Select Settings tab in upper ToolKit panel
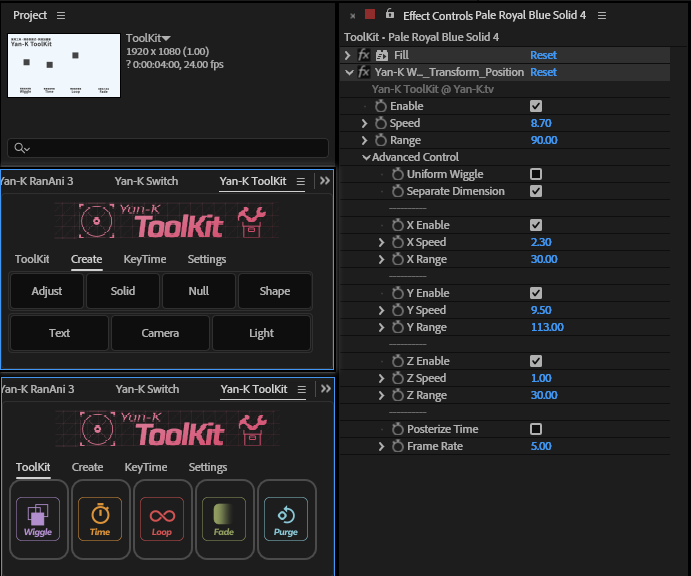This screenshot has width=691, height=576. pyautogui.click(x=207, y=259)
